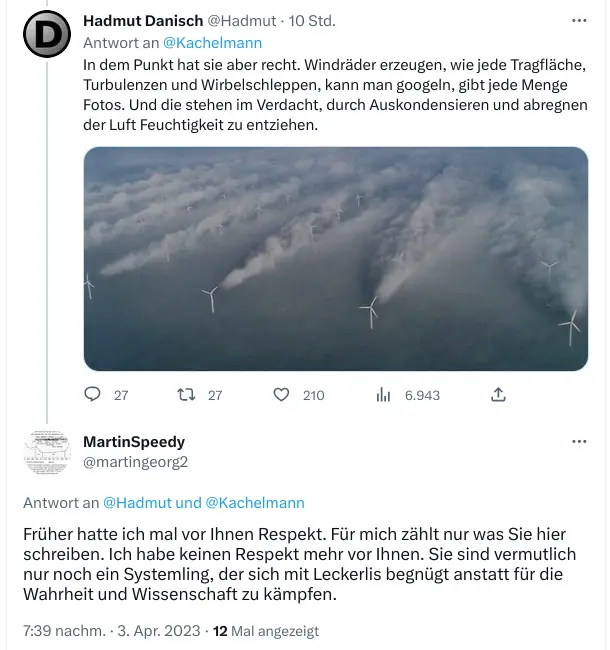Click the MartinSpeedy display name

[x=134, y=442]
